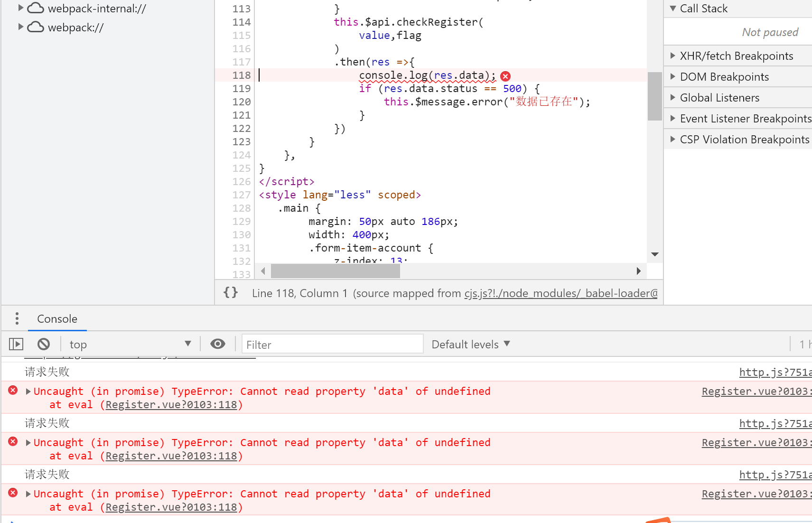The height and width of the screenshot is (523, 812).
Task: Click the editor scroll left arrow
Action: coord(263,271)
